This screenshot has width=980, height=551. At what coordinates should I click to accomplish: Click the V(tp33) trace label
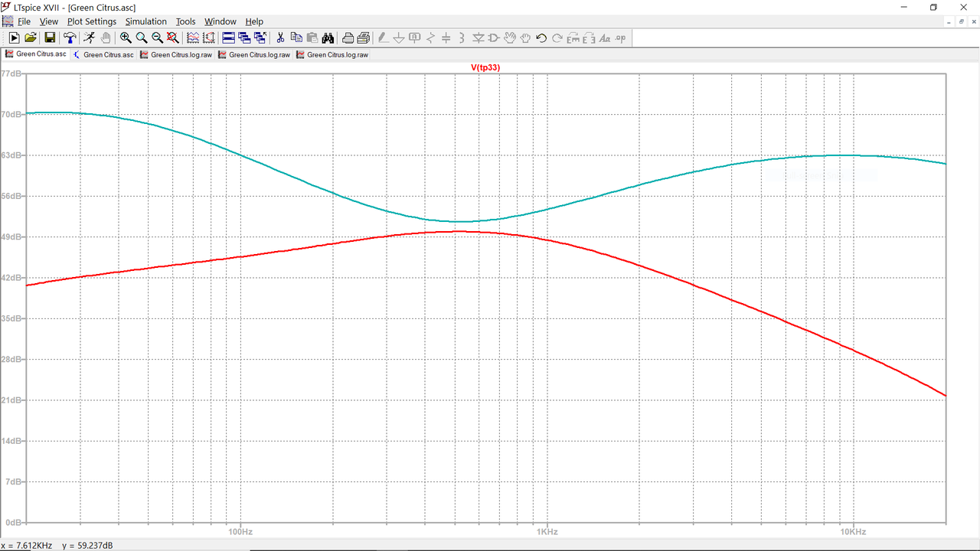(x=487, y=67)
